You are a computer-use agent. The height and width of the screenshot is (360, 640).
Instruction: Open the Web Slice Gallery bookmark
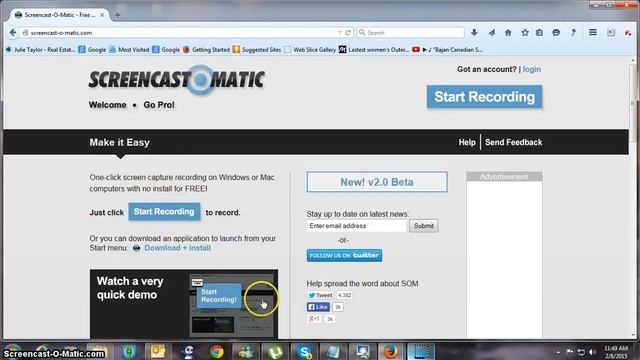point(310,49)
